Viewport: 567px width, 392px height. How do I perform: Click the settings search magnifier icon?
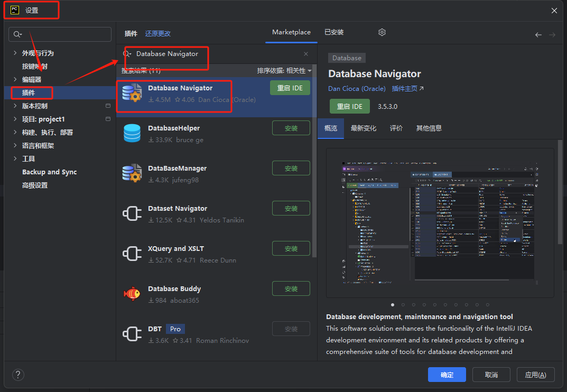click(x=17, y=34)
